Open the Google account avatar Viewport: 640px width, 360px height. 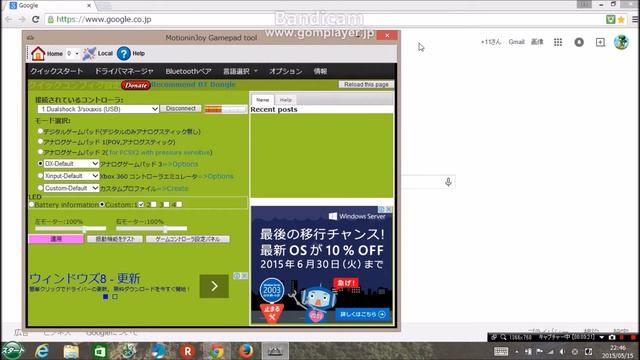[621, 42]
